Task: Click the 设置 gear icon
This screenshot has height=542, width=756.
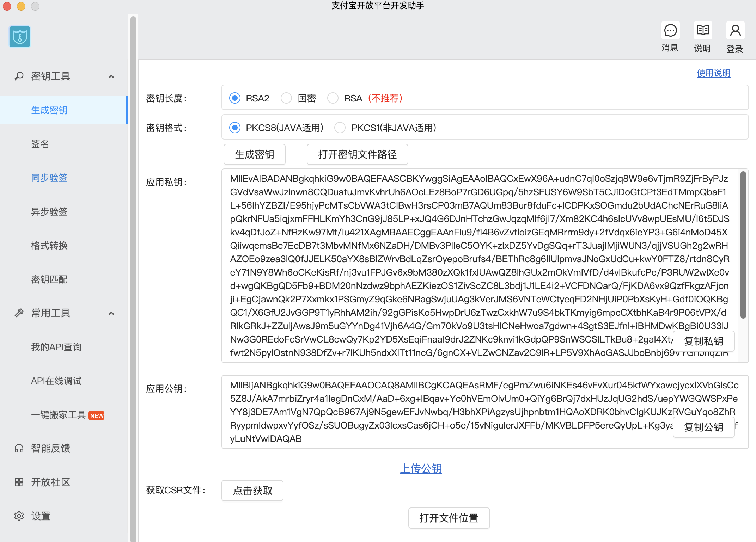Action: click(x=19, y=516)
